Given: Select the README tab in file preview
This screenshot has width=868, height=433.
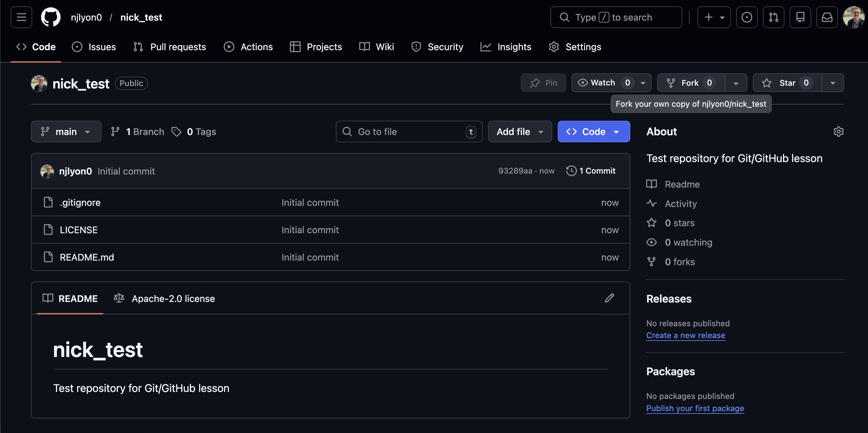Looking at the screenshot, I should tap(70, 298).
